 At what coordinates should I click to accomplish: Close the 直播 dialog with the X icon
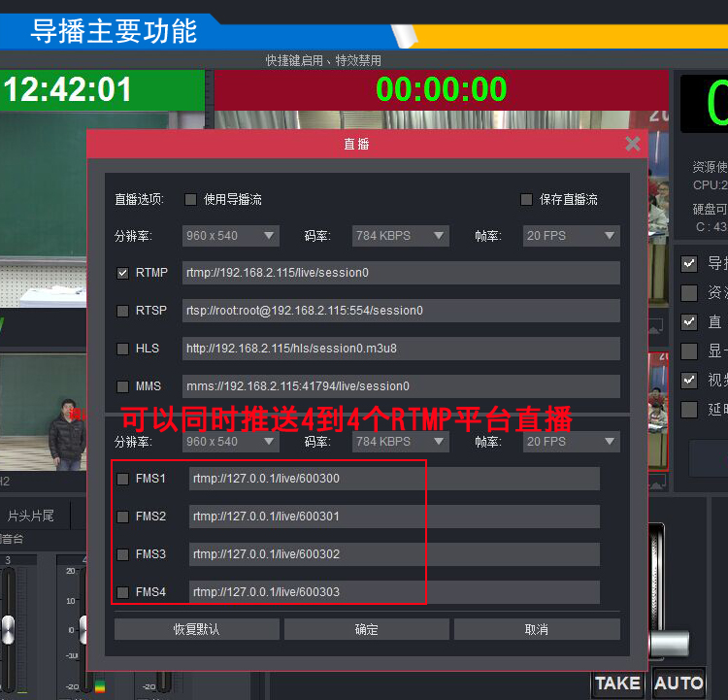click(633, 144)
